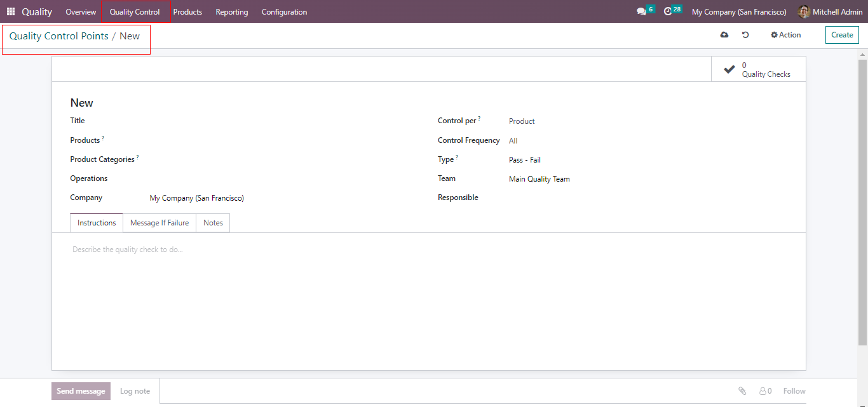868x407 pixels.
Task: Switch to the Message If Failure tab
Action: 159,223
